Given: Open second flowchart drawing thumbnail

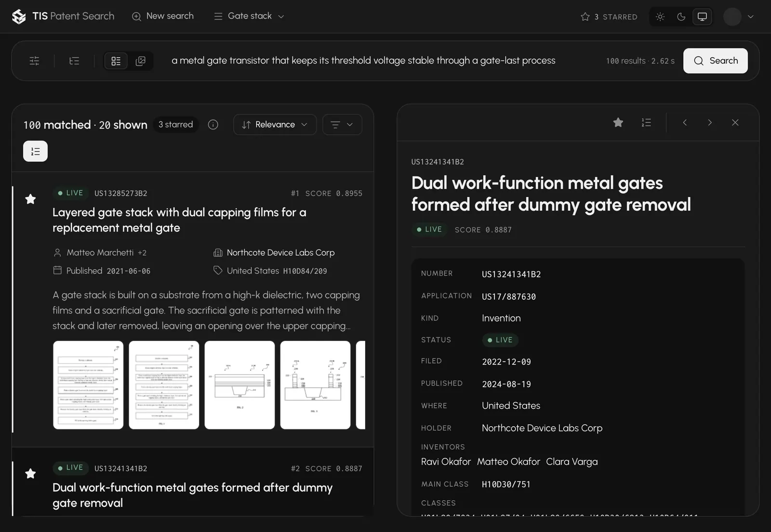Looking at the screenshot, I should pos(164,385).
